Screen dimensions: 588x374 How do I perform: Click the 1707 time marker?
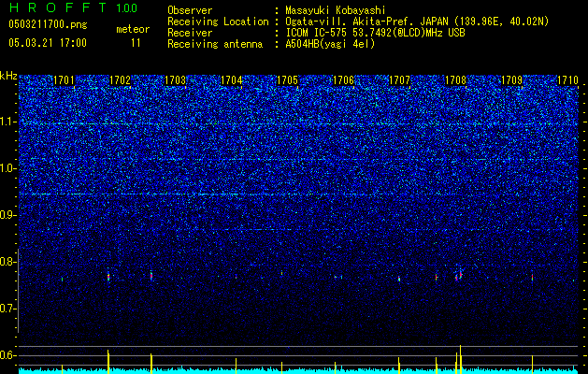click(399, 80)
